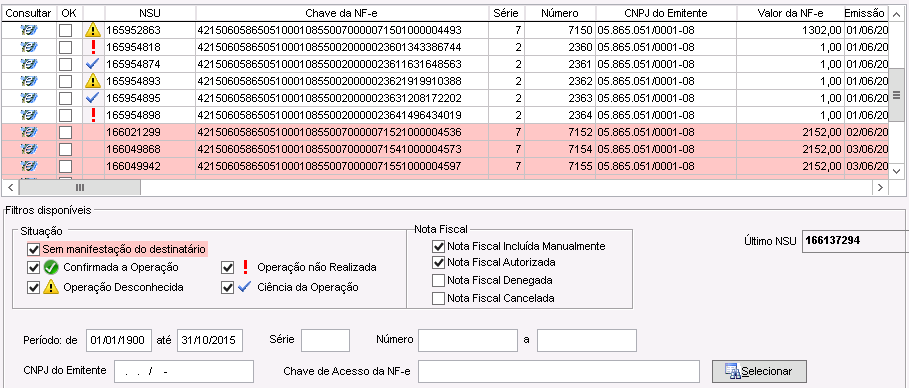Tick OK checkbox for NSU 166021299
Viewport: 909px width, 388px height.
click(66, 132)
